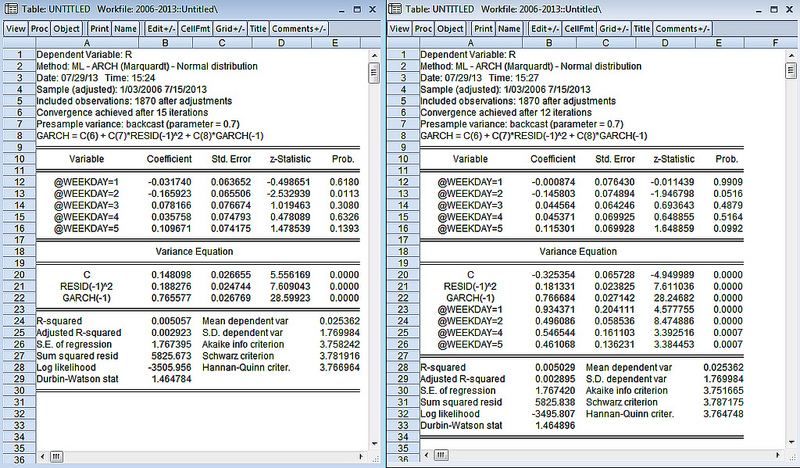
Task: Click Title button in left table window
Action: pyautogui.click(x=258, y=29)
